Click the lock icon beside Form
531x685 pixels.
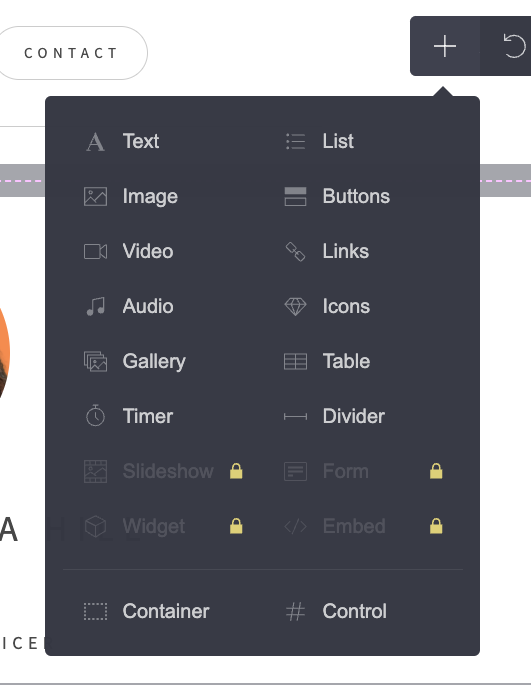(x=436, y=471)
